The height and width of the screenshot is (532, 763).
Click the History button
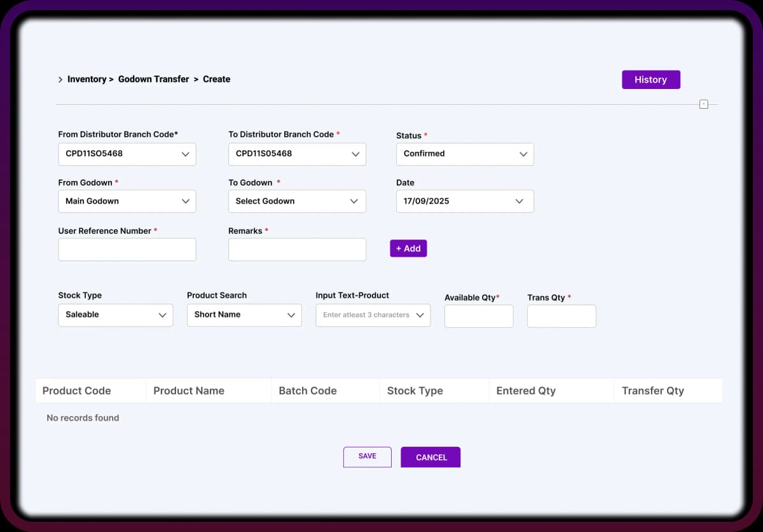[x=650, y=79]
